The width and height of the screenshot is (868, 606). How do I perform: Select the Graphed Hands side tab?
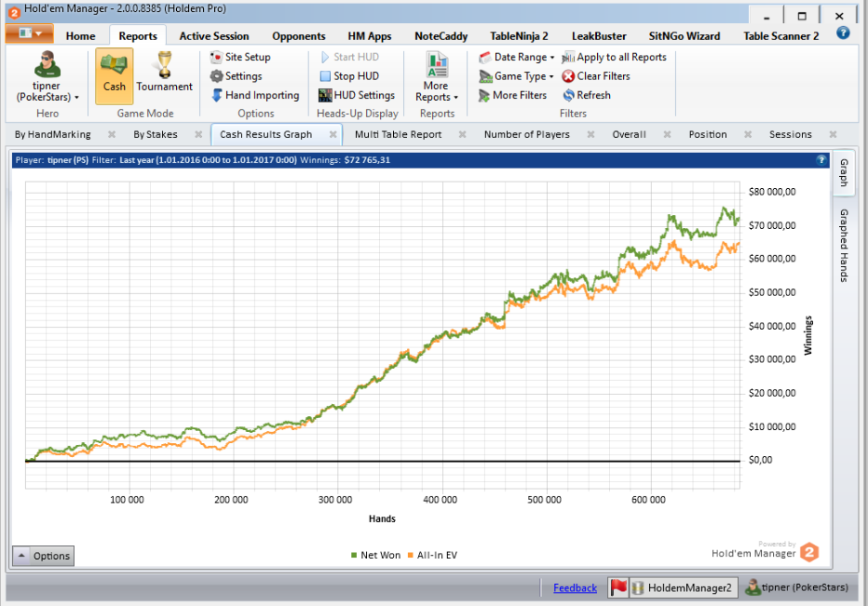pos(844,246)
